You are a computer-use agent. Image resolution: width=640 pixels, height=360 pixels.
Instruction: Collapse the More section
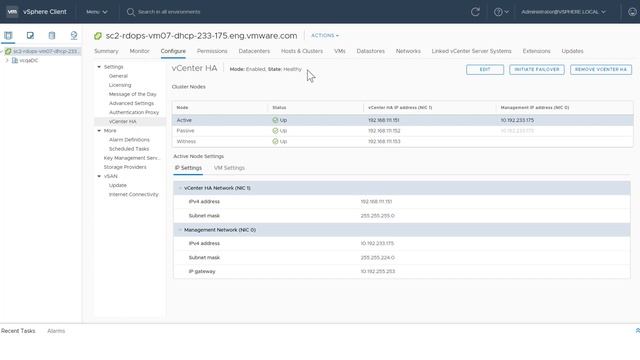click(99, 131)
